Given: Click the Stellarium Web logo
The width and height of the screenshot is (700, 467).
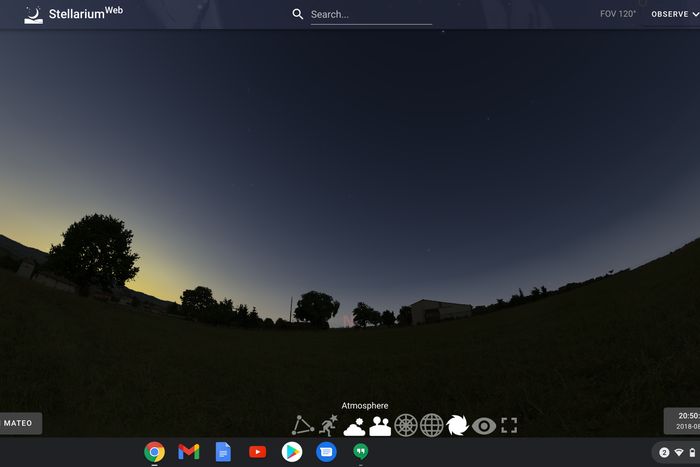Looking at the screenshot, I should [76, 14].
